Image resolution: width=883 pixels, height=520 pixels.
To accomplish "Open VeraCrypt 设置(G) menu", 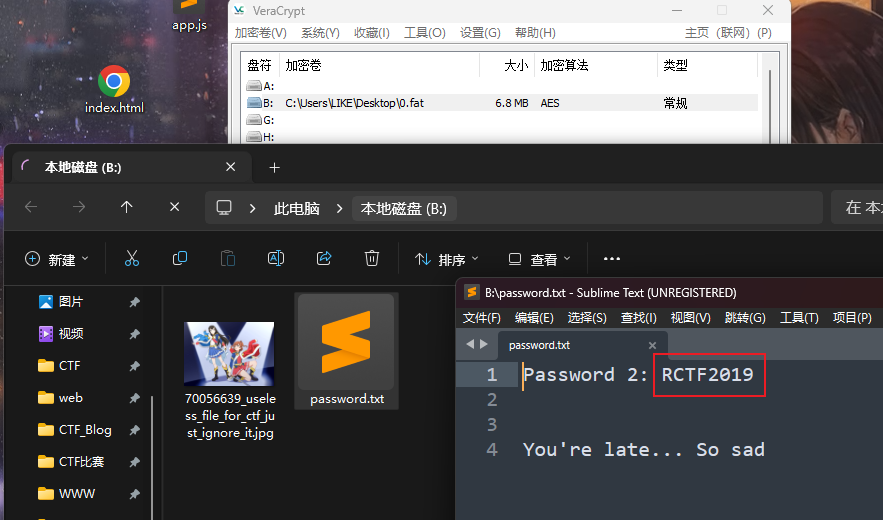I will 480,33.
